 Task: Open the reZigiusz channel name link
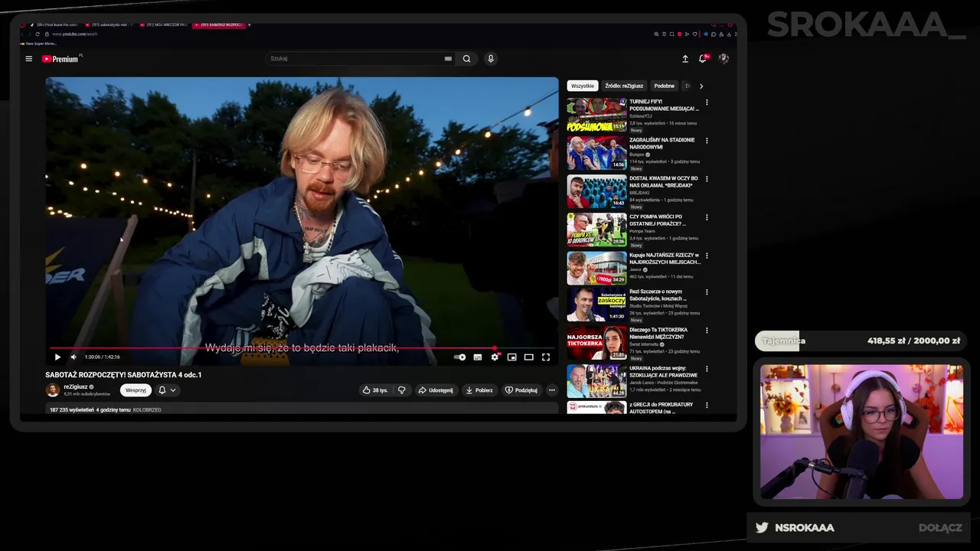tap(76, 387)
